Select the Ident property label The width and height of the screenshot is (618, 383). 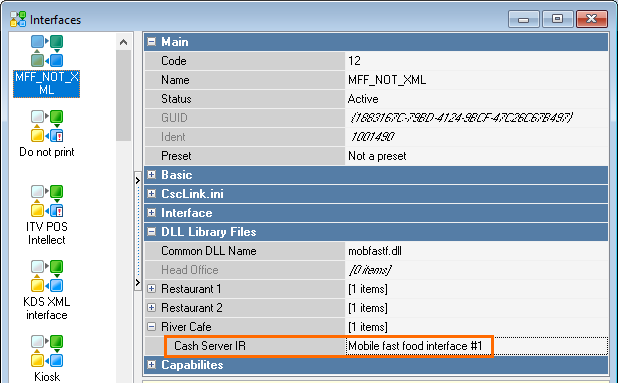click(173, 137)
